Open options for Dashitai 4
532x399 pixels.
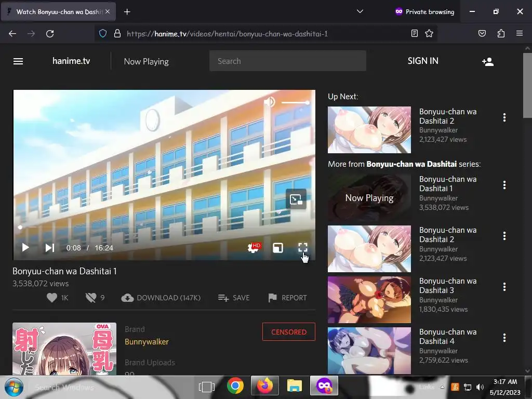[504, 338]
